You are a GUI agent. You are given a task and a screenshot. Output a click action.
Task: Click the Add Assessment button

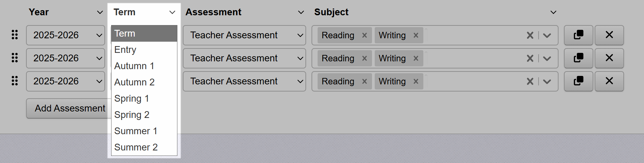70,108
